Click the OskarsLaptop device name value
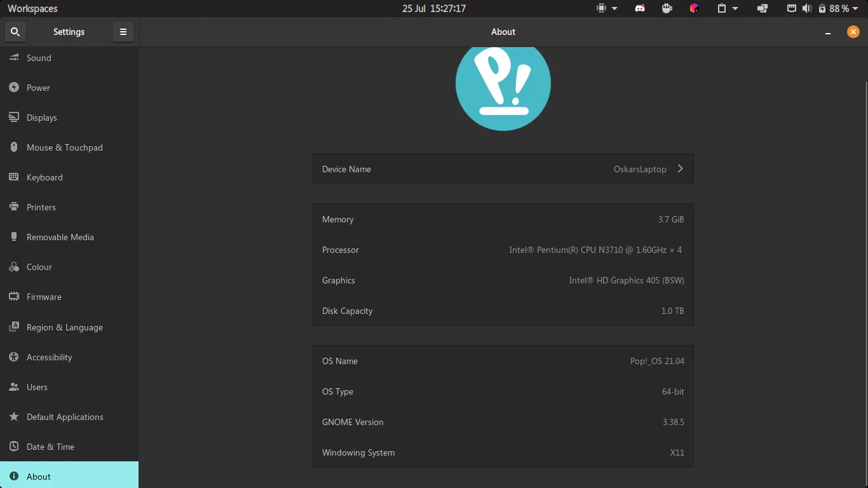The height and width of the screenshot is (488, 868). tap(640, 169)
